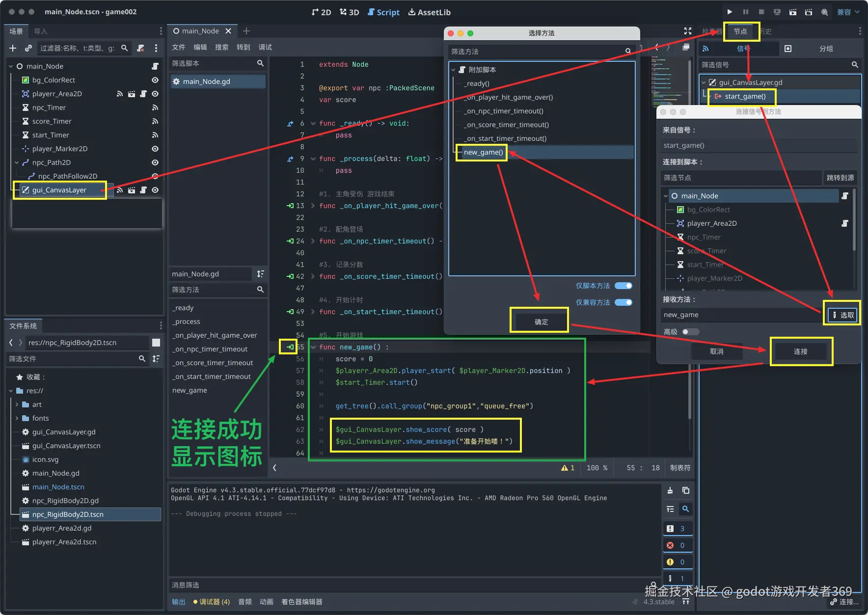Collapse the npc_Path2D node in Scene tree
Image resolution: width=868 pixels, height=615 pixels.
coord(17,162)
